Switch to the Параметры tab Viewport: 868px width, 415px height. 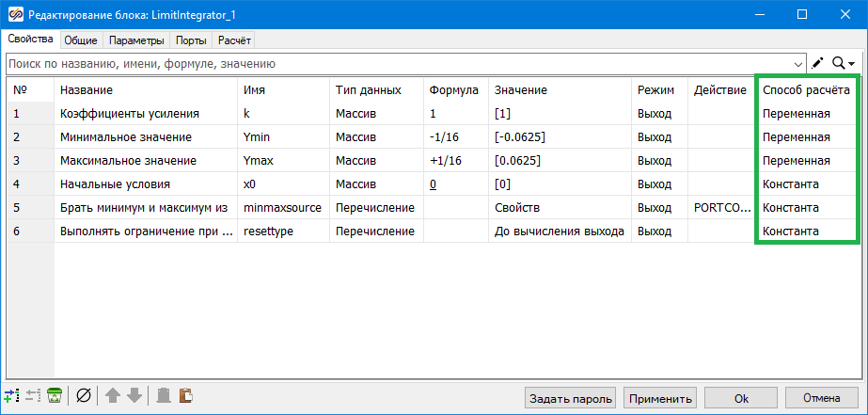click(137, 40)
